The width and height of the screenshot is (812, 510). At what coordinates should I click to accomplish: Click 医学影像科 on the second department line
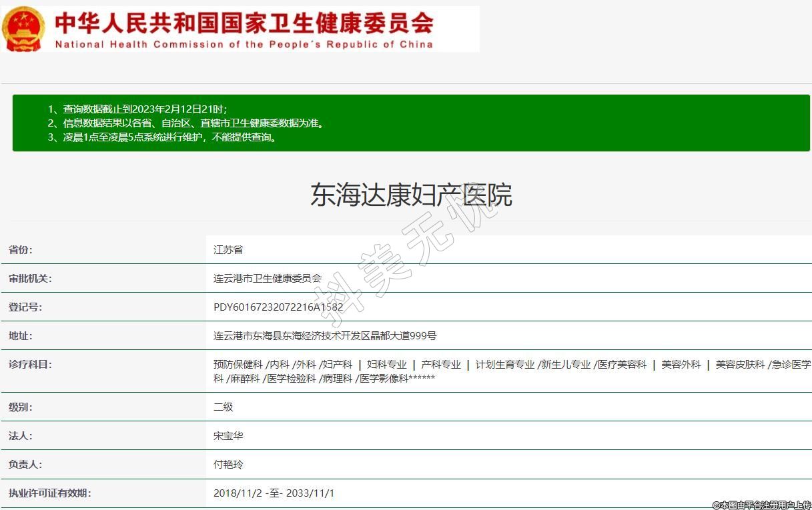click(384, 379)
